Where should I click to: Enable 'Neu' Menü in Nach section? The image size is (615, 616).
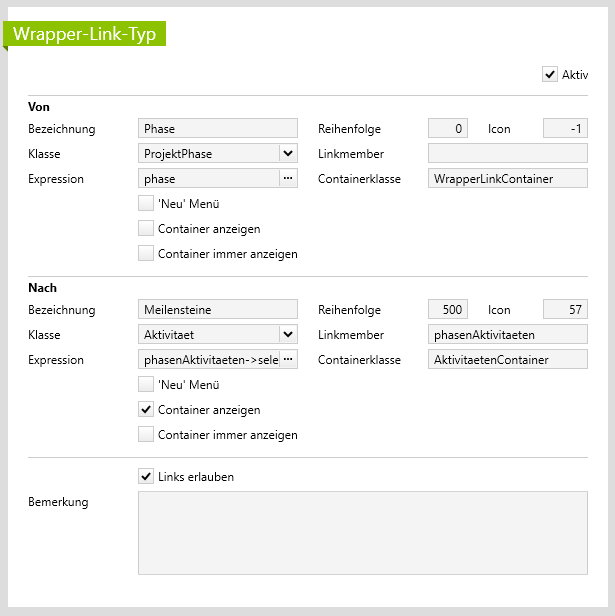(x=146, y=385)
